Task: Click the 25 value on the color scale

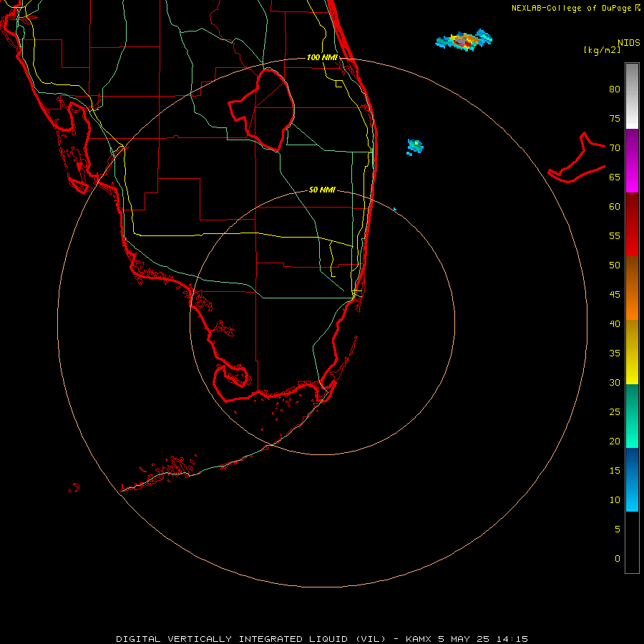Action: pos(615,412)
